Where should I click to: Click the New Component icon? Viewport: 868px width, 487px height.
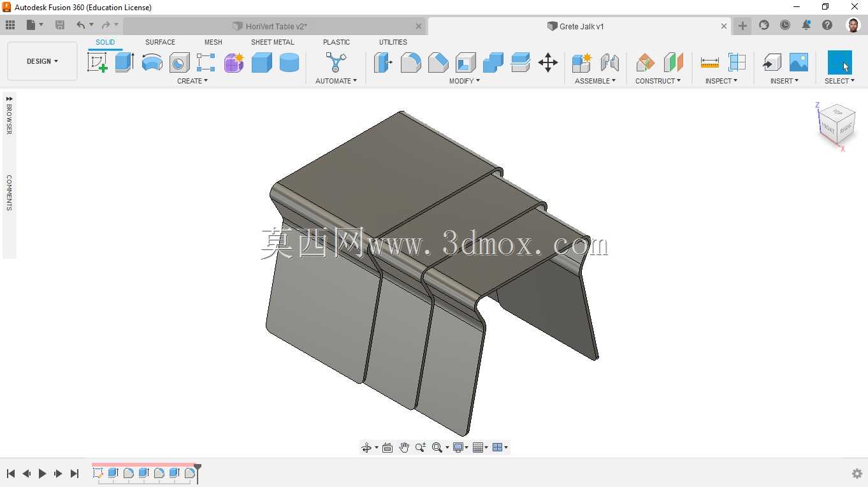point(581,62)
